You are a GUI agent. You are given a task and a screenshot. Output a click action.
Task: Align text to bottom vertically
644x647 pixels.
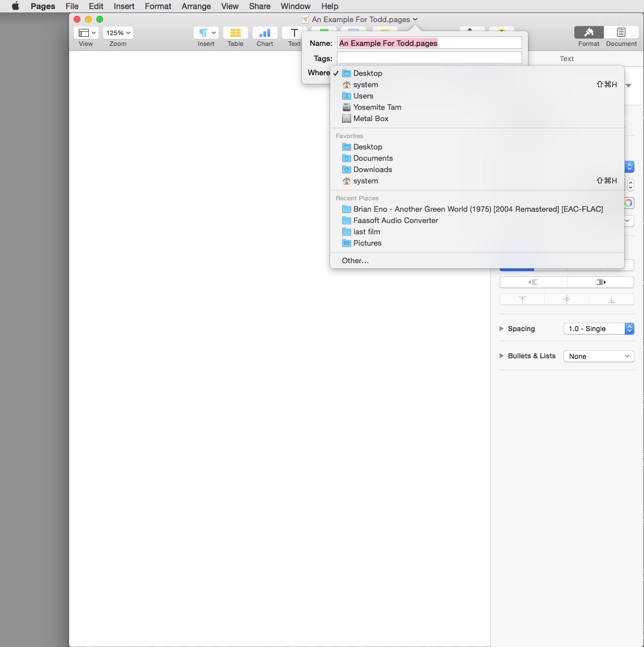(611, 299)
